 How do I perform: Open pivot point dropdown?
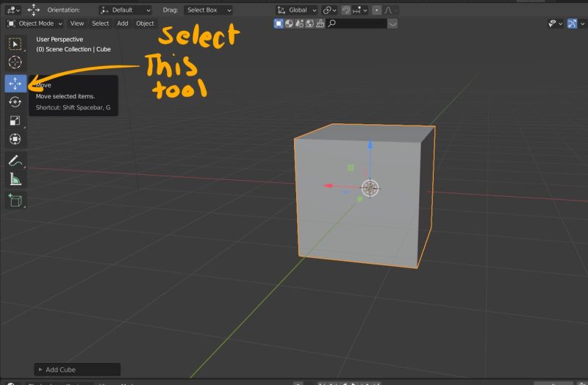329,10
